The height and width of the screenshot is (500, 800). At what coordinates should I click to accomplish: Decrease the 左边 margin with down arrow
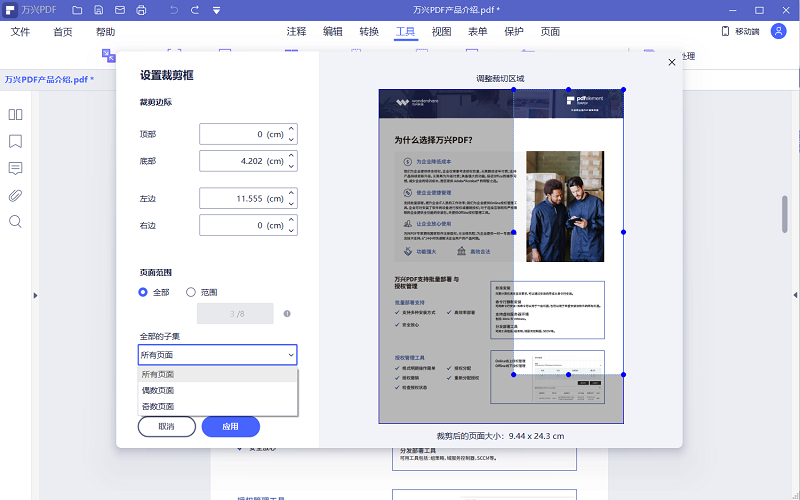tap(291, 204)
